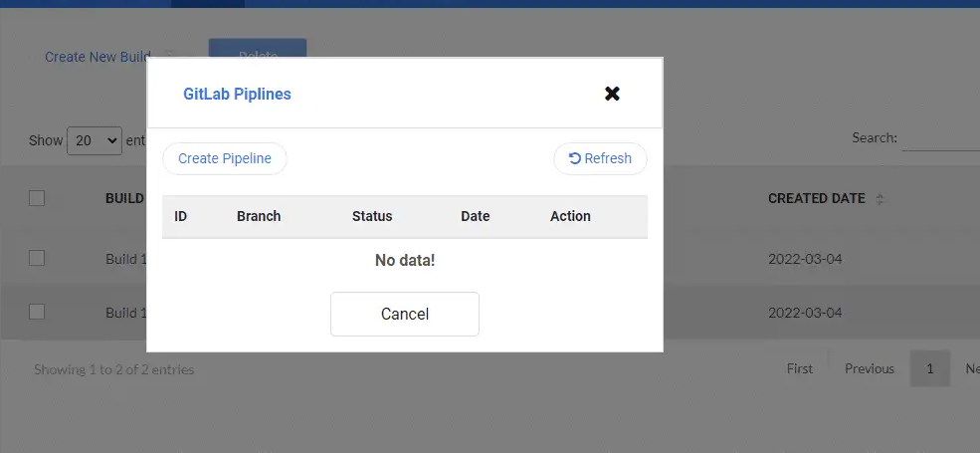Click the Date column header
The height and width of the screenshot is (453, 980).
[475, 216]
